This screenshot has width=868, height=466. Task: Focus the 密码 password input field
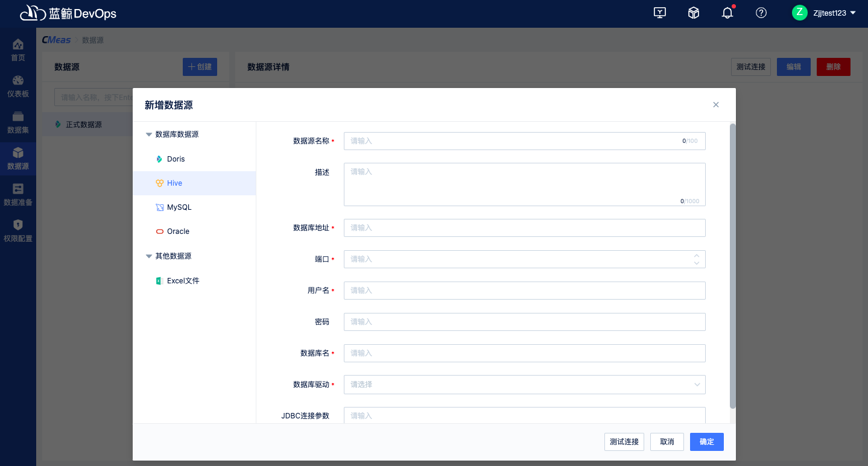525,322
